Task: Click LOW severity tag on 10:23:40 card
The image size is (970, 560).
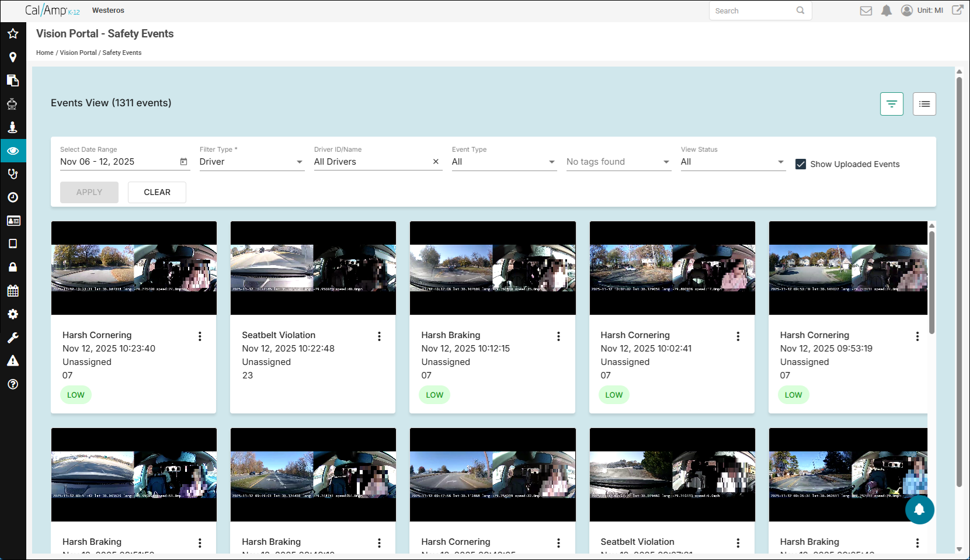Action: click(x=76, y=395)
